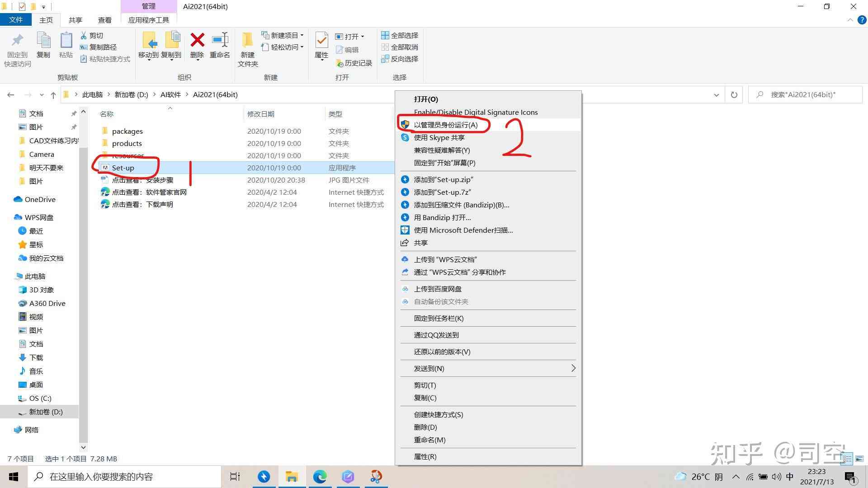Click the blue Help question mark icon
Image resolution: width=868 pixels, height=488 pixels.
(862, 20)
